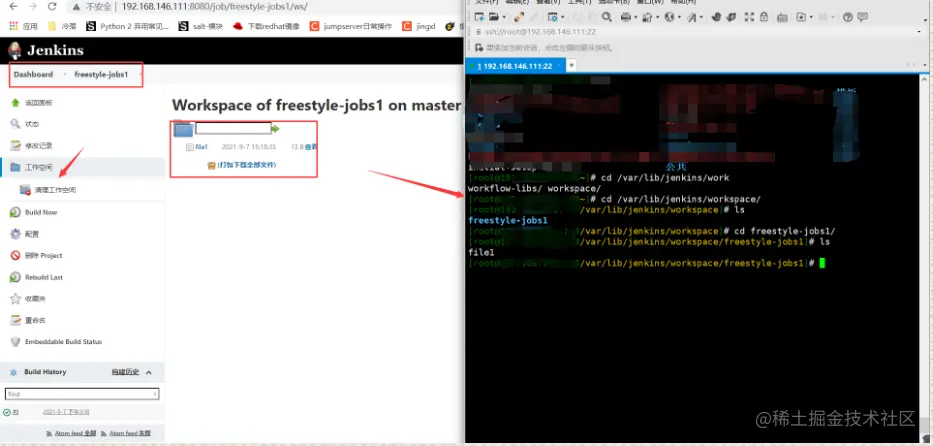Click the browser back arrow

13,7
